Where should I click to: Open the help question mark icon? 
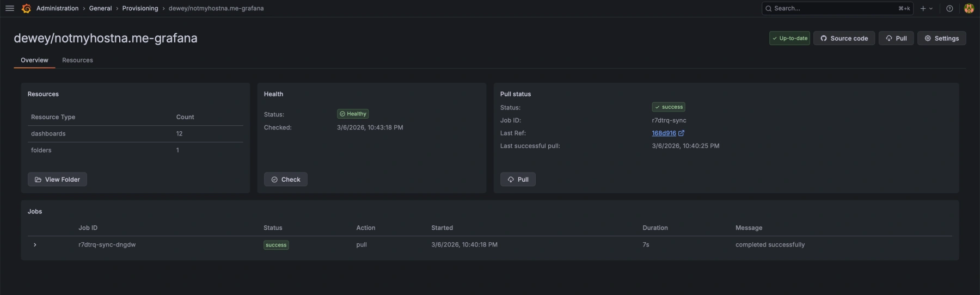point(950,8)
